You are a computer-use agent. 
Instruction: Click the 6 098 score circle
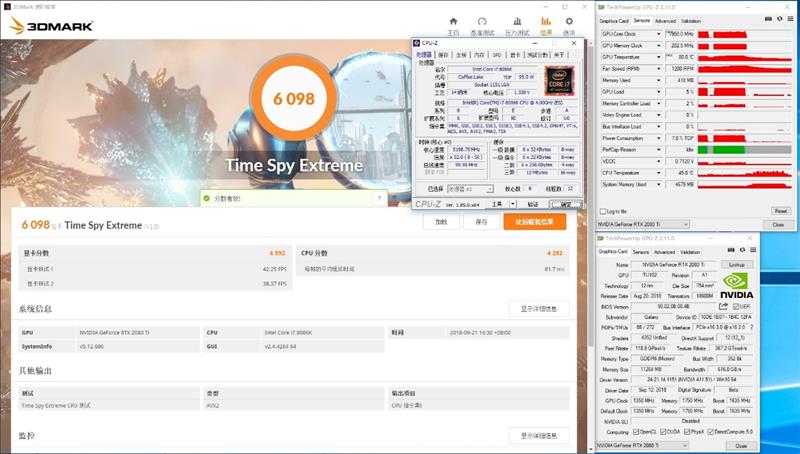(x=294, y=98)
